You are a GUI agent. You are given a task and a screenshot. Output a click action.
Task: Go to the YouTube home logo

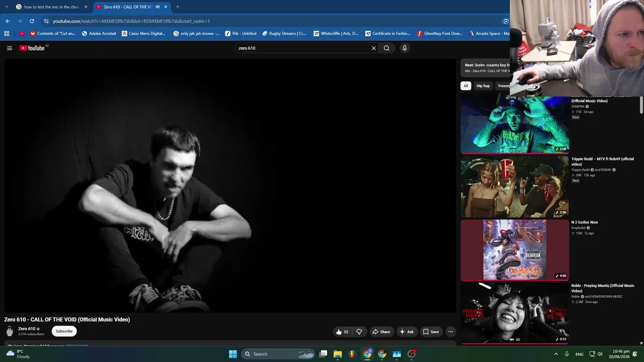[x=33, y=48]
